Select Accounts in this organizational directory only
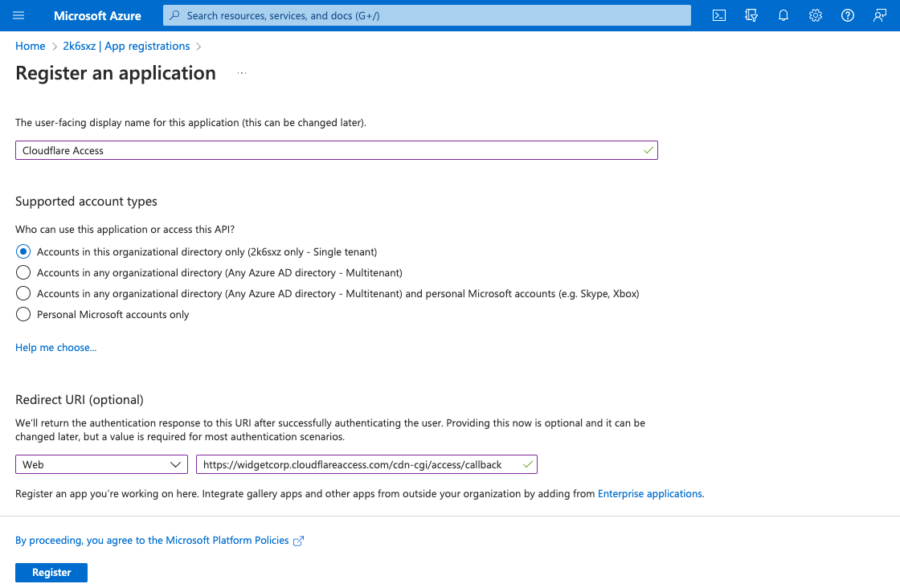 click(x=22, y=251)
